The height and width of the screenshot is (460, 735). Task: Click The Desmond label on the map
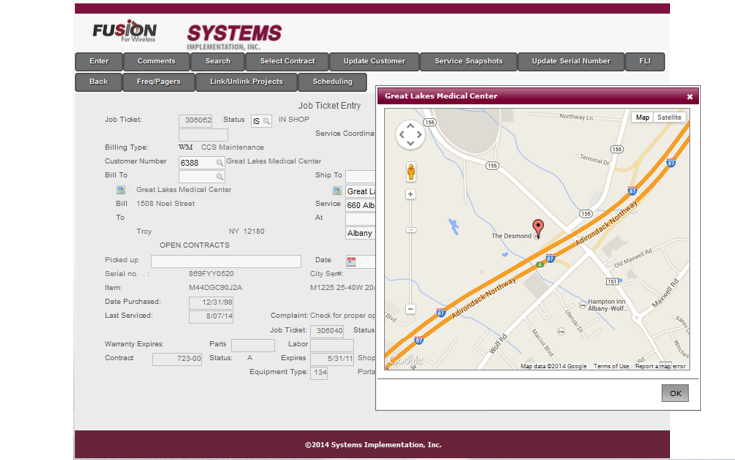coord(511,236)
